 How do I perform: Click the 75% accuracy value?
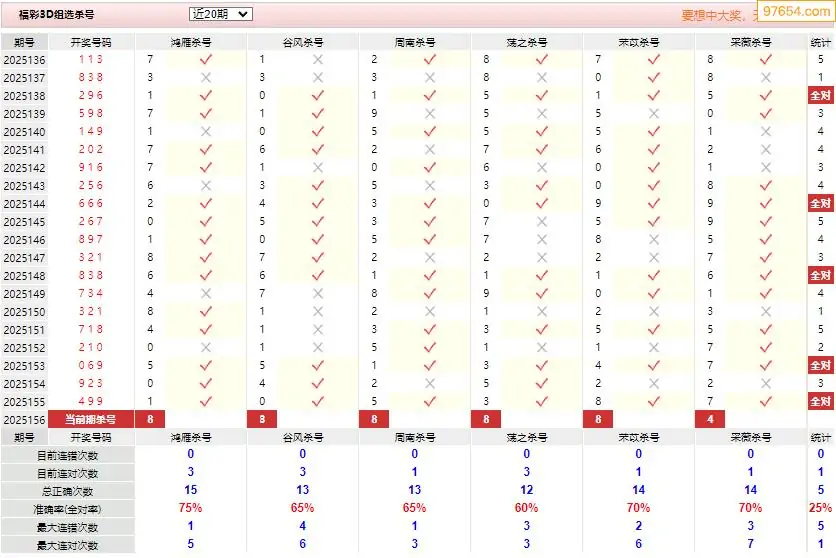pos(190,508)
